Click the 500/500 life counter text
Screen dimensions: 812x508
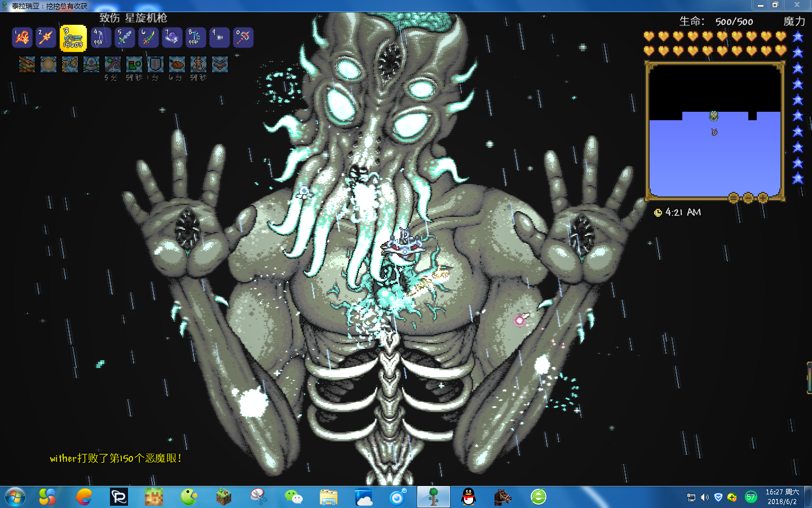coord(734,22)
